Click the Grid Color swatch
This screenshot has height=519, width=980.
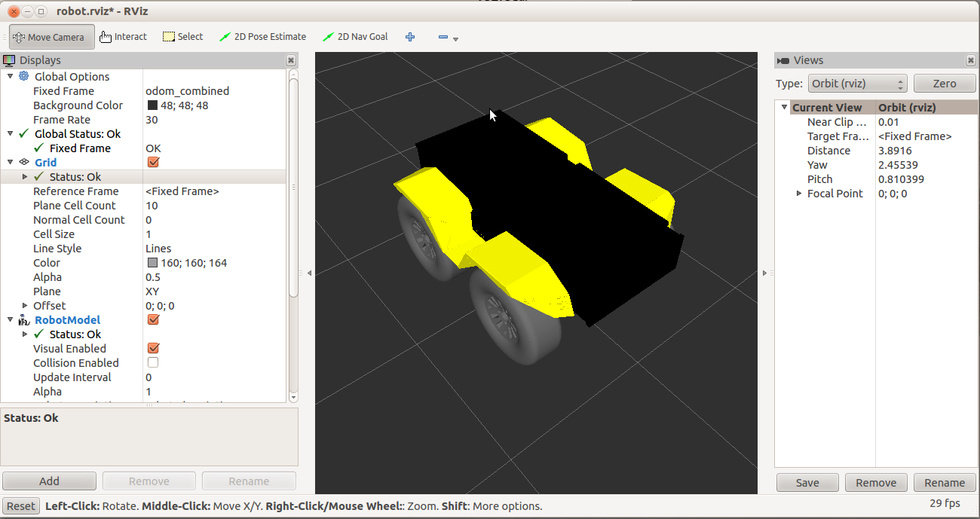153,263
